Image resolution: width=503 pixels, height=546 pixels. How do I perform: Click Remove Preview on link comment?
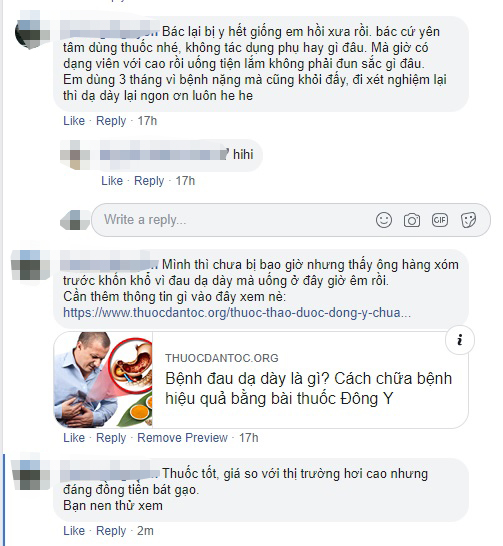click(182, 438)
